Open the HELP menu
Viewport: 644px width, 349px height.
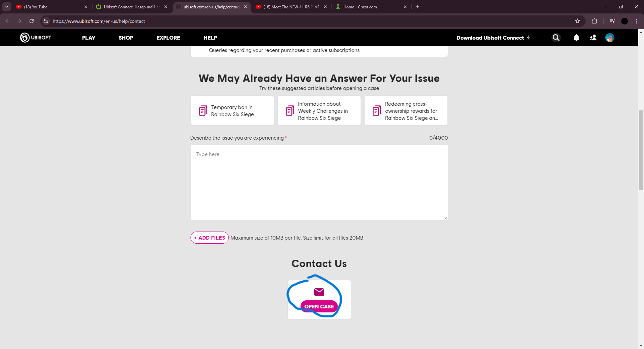pyautogui.click(x=210, y=38)
